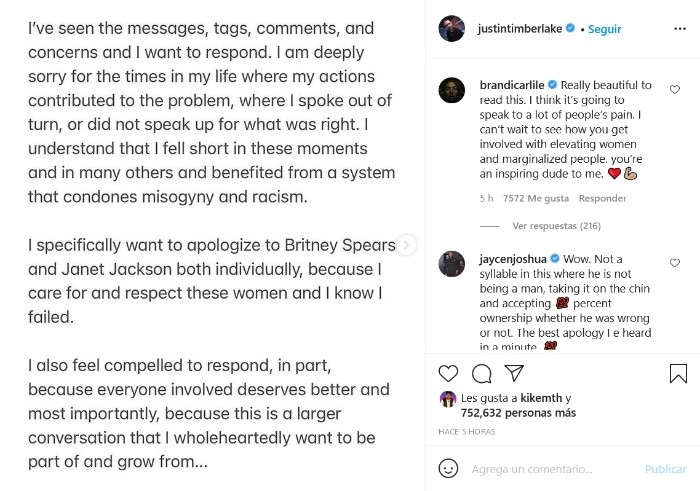Click jaycenjoshua's avatar
Image resolution: width=700 pixels, height=491 pixels.
tap(451, 263)
